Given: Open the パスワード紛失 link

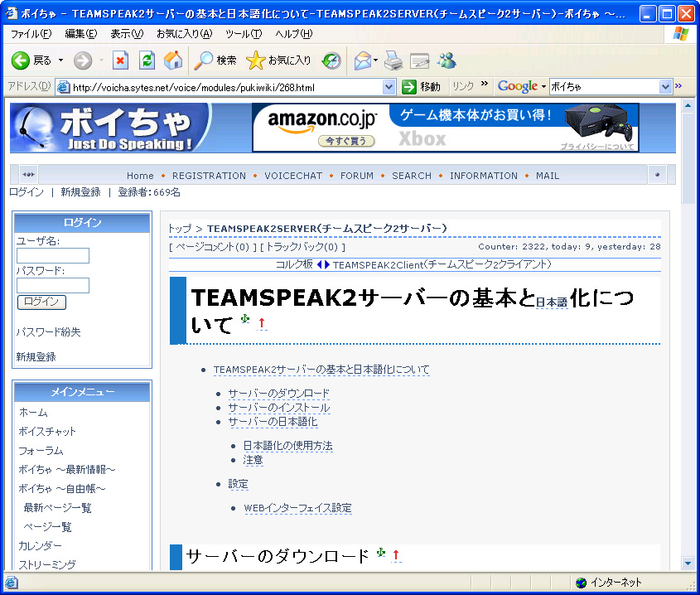Looking at the screenshot, I should [48, 332].
